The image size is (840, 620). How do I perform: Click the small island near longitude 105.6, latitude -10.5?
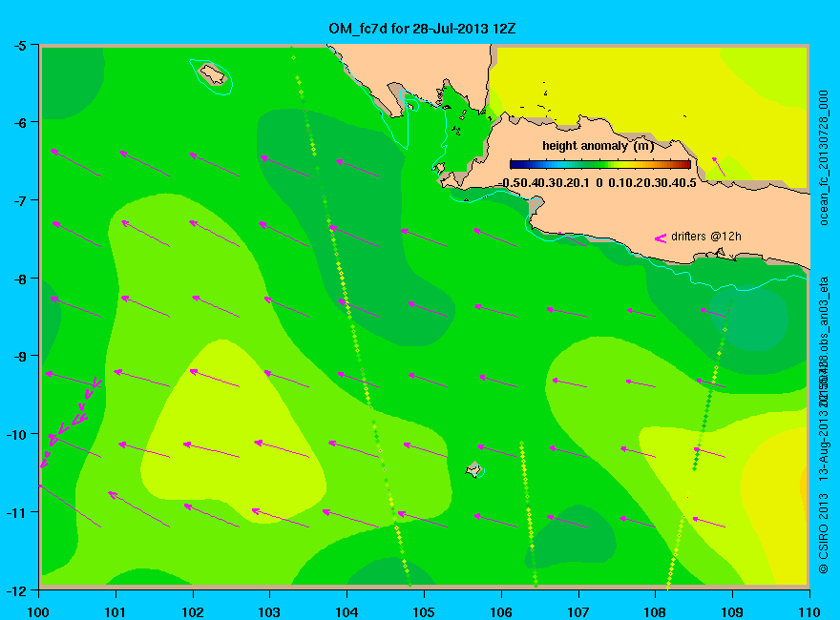473,469
